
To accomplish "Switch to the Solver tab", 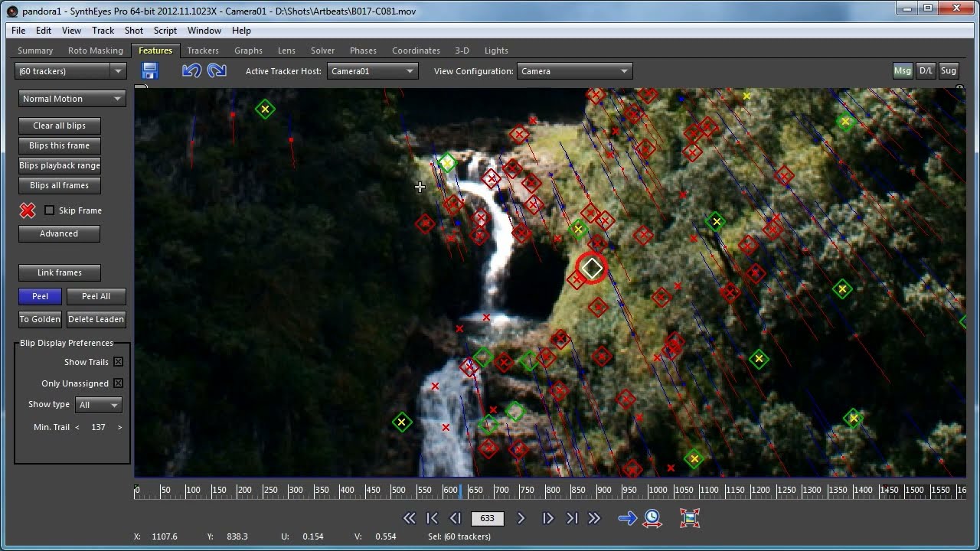I will (x=322, y=51).
